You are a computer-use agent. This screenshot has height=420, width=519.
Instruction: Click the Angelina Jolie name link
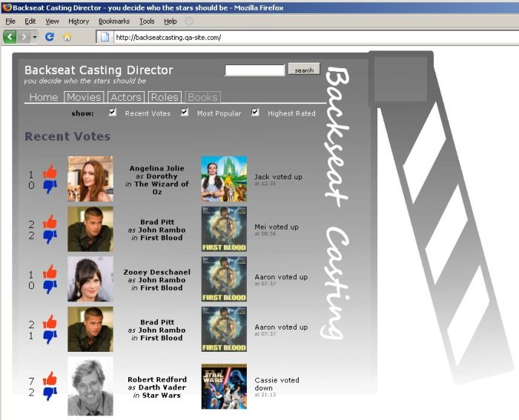tap(157, 168)
